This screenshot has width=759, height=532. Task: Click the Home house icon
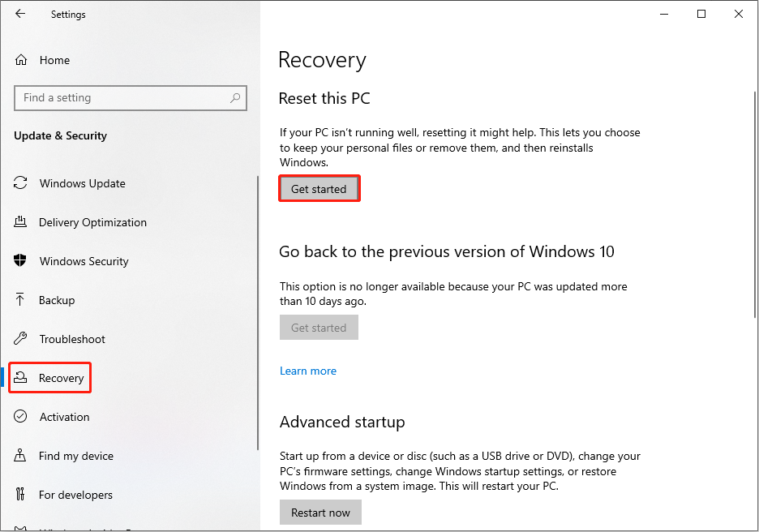(22, 60)
